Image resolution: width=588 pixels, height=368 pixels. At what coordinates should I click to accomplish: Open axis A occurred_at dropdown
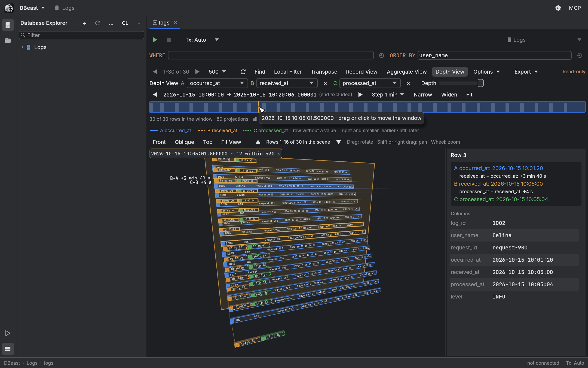[217, 83]
